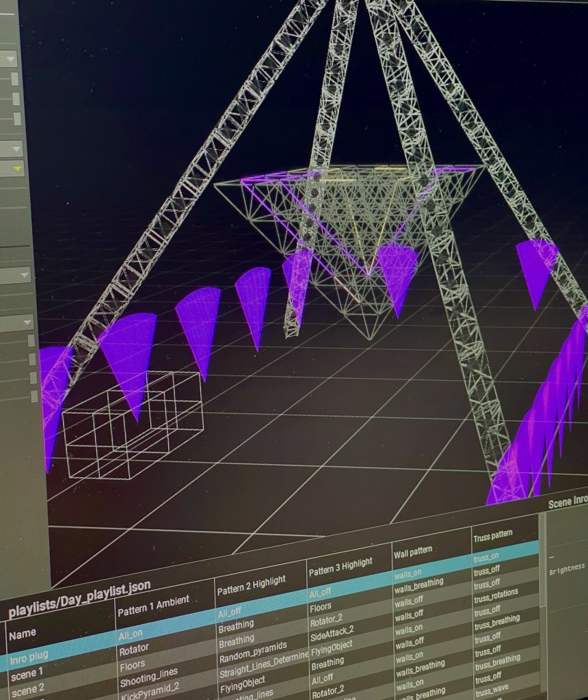Click the "truss_rotations" cell
Screen dimensions: 588x700
pyautogui.click(x=496, y=593)
